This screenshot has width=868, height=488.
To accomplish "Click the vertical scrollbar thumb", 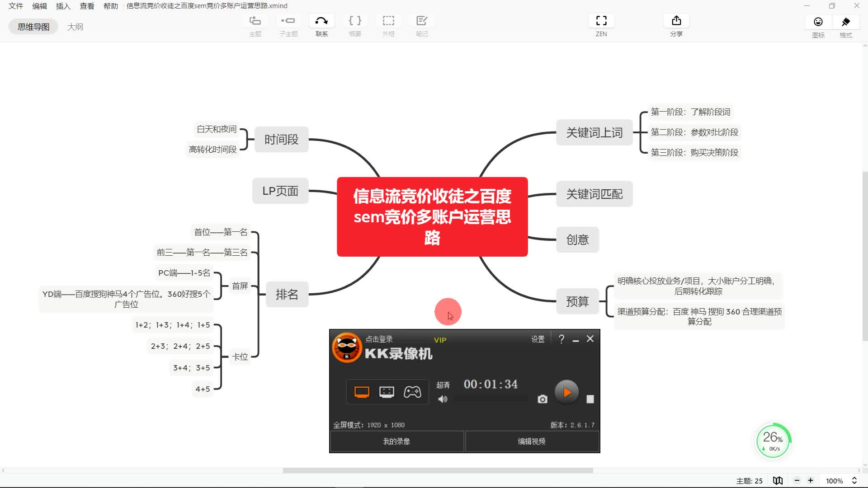I will pyautogui.click(x=865, y=256).
